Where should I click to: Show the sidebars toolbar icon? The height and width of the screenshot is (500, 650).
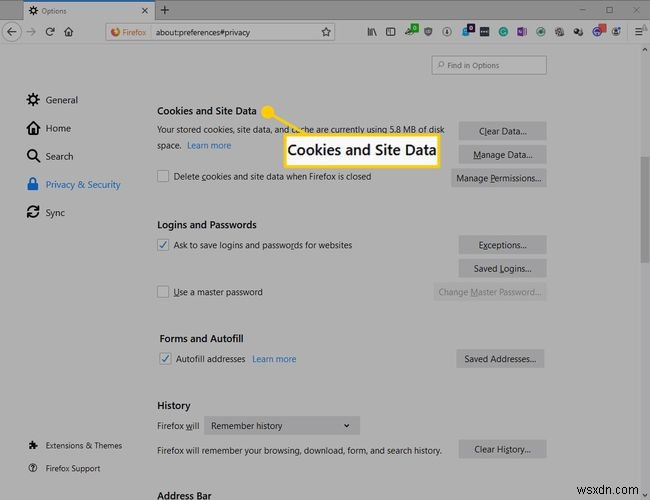coord(390,32)
